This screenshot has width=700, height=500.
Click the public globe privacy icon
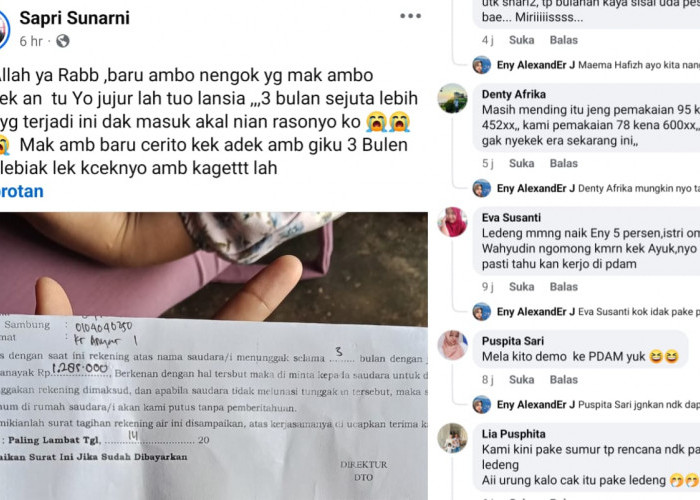tap(63, 41)
